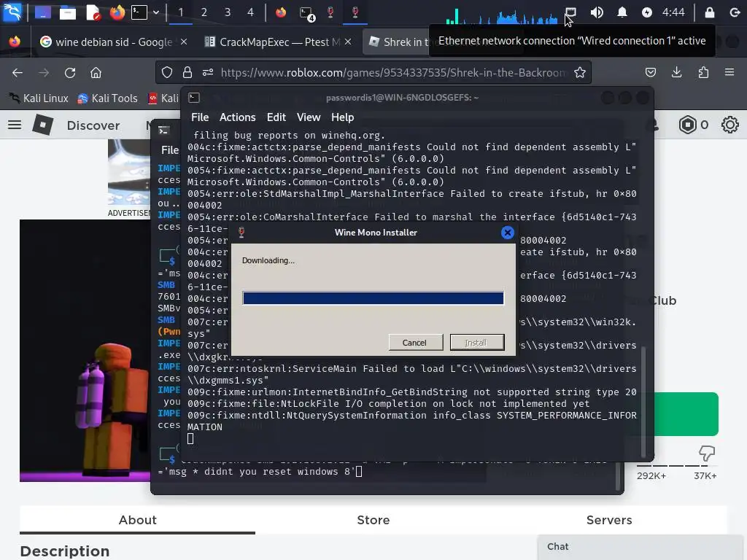Cancel the Wine Mono download
Viewport: 747px width, 560px height.
click(414, 343)
